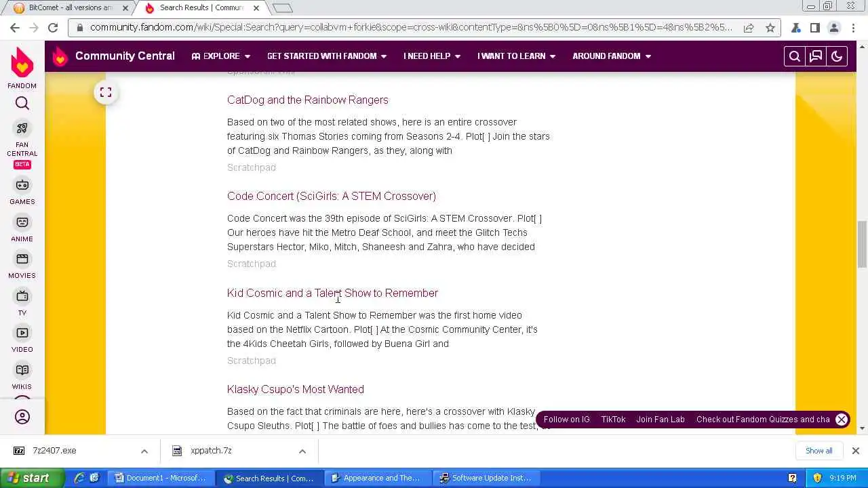Click Follow on IG link
This screenshot has width=868, height=488.
[x=567, y=420]
